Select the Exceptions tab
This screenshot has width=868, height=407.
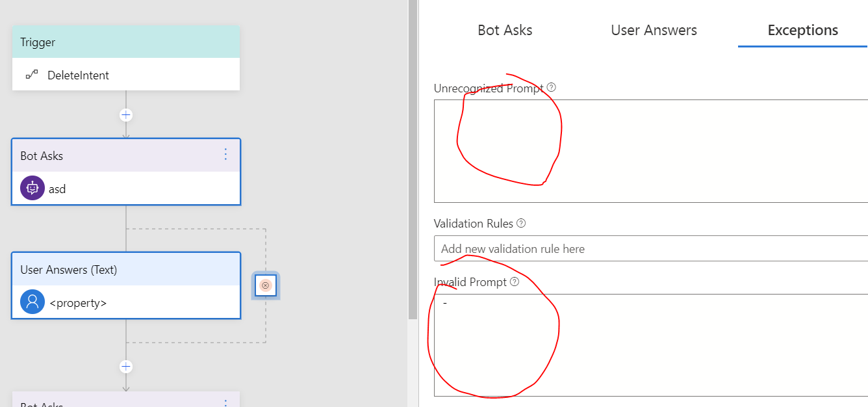click(803, 30)
